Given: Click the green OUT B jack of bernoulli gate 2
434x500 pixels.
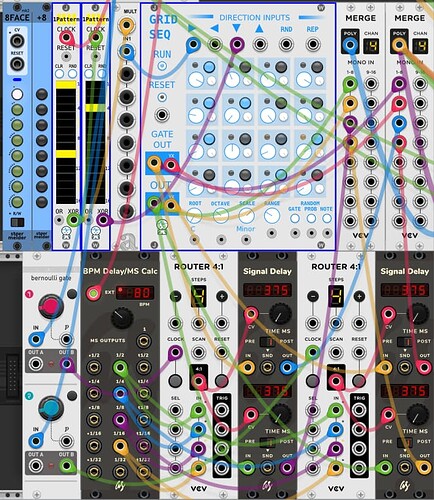Looking at the screenshot, I should pyautogui.click(x=67, y=465).
